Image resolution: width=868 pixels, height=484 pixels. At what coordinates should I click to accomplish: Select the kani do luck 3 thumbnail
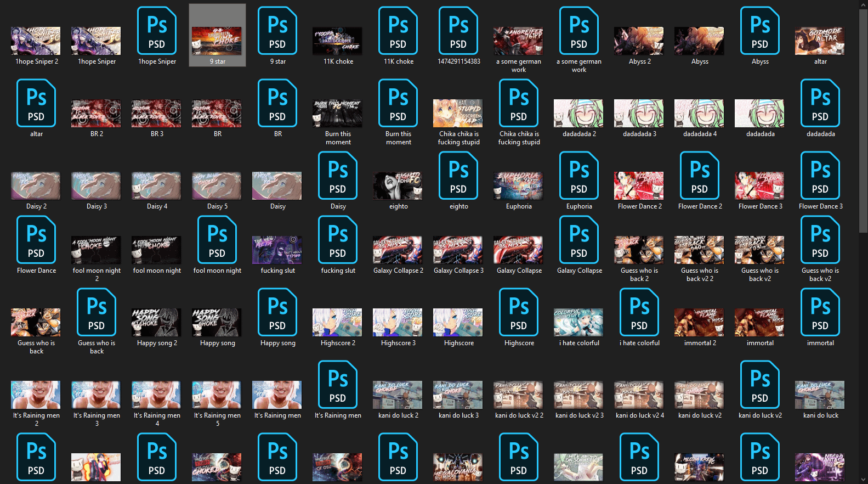[458, 395]
